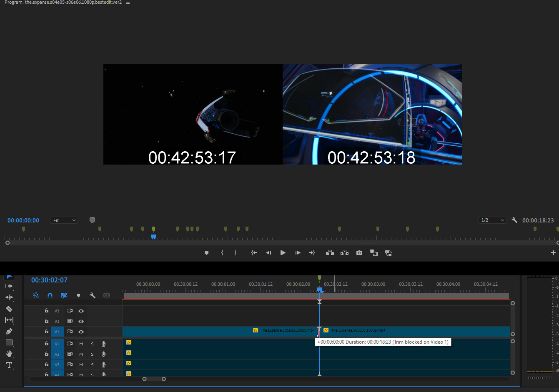The image size is (559, 392).
Task: Open the button editor plus icon
Action: tap(553, 253)
